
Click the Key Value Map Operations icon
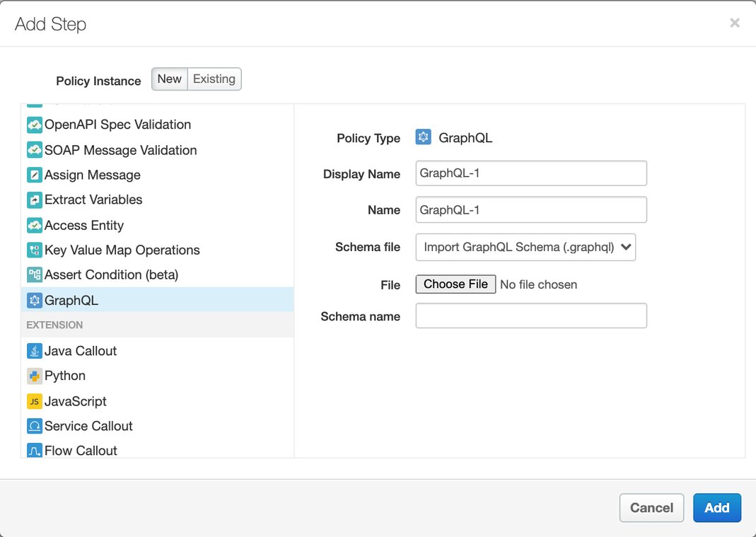34,250
